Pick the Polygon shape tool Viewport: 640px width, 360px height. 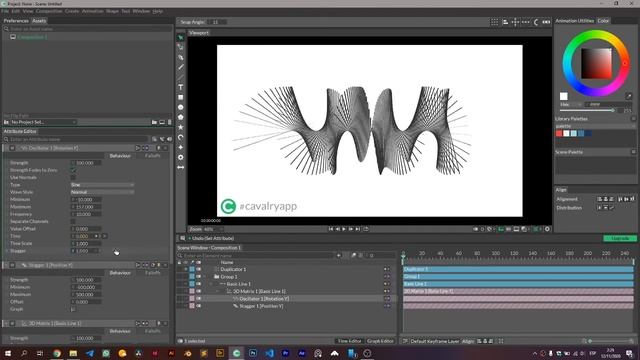[180, 117]
